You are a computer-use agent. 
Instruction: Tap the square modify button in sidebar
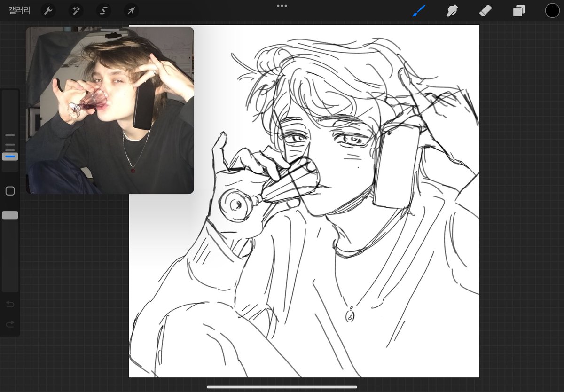pos(10,191)
